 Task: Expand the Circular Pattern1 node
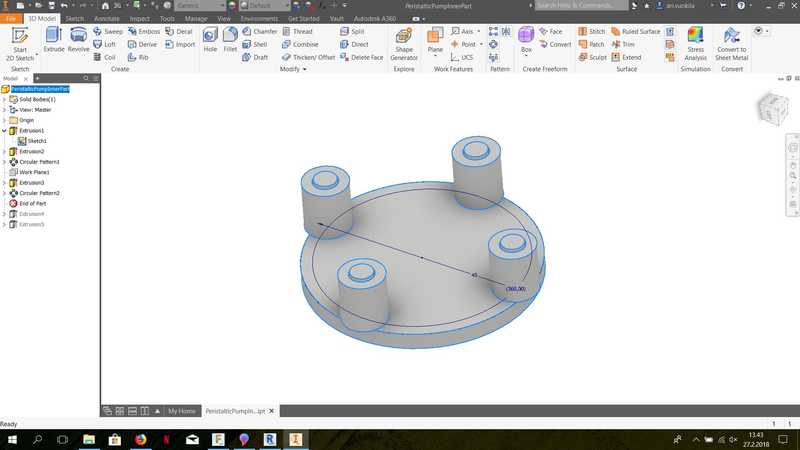tap(5, 162)
